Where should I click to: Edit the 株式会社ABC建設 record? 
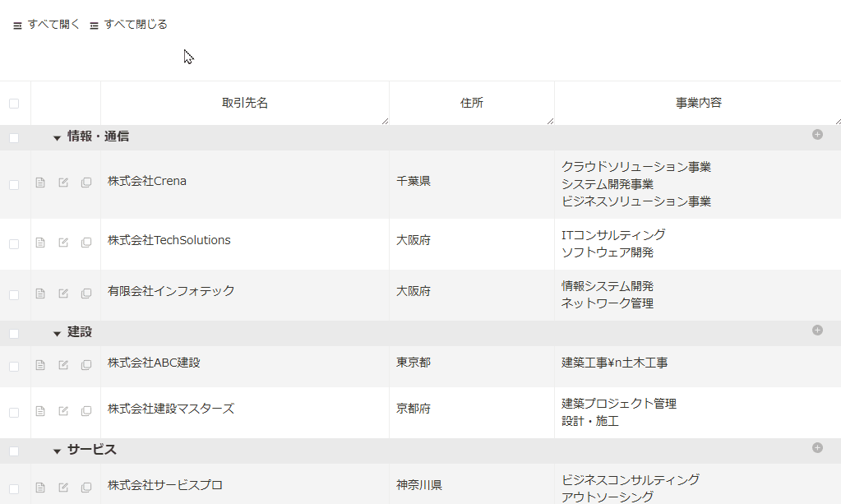(63, 365)
